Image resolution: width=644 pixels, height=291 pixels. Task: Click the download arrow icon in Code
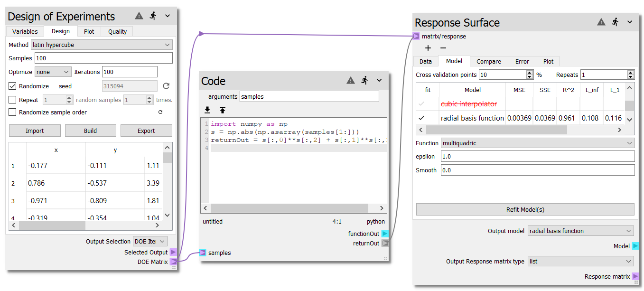(x=207, y=110)
